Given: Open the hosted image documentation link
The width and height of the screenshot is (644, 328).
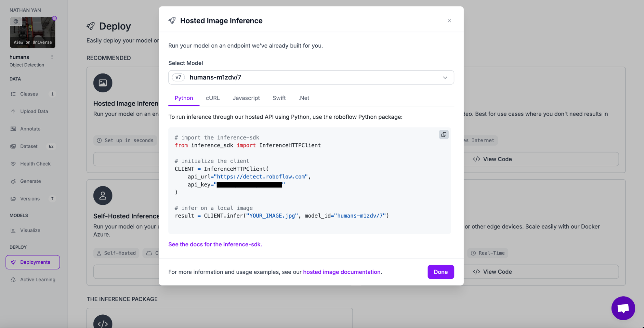Looking at the screenshot, I should [x=342, y=272].
